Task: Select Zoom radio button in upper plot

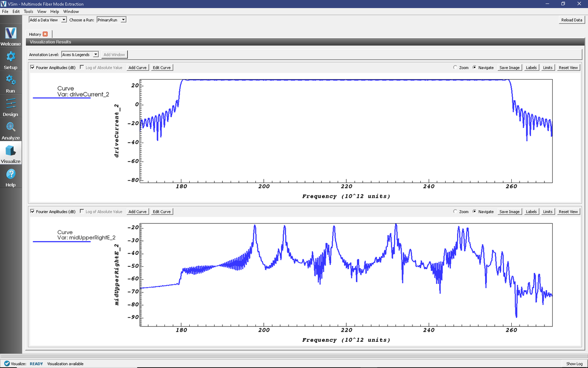Action: click(455, 68)
